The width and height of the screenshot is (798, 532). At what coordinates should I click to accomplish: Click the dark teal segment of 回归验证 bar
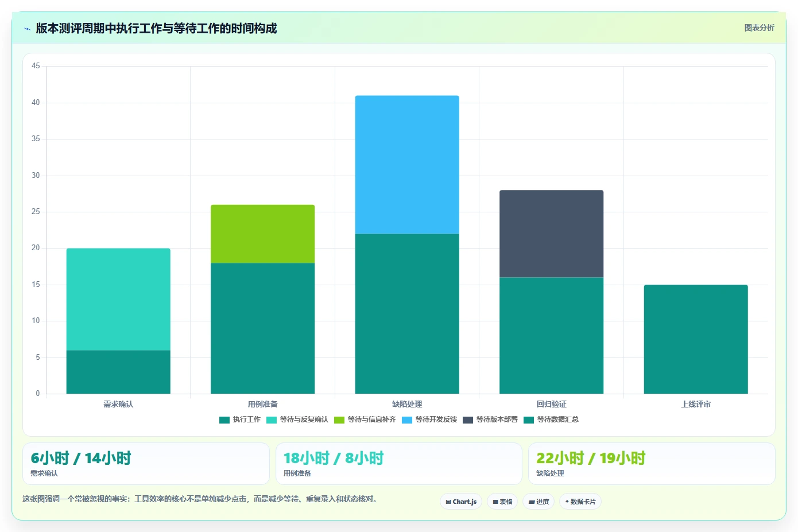pyautogui.click(x=551, y=336)
